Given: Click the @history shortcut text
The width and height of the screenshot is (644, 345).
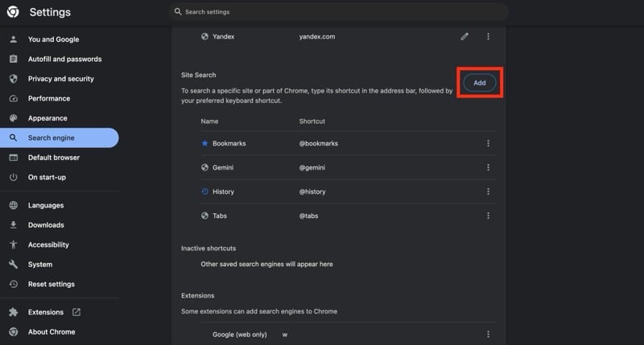Looking at the screenshot, I should [x=312, y=191].
